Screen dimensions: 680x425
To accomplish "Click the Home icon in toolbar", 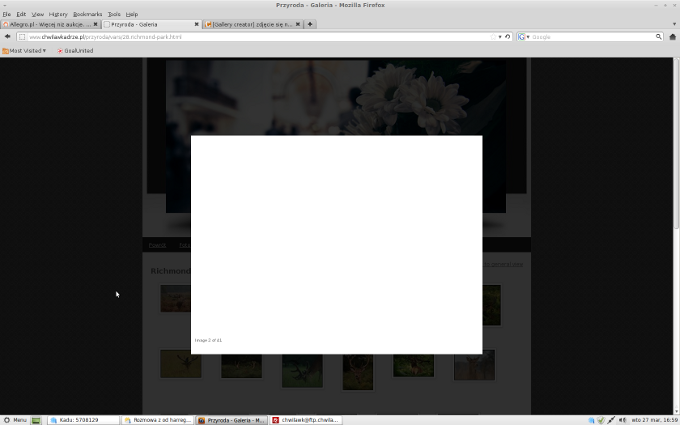I will coord(673,37).
